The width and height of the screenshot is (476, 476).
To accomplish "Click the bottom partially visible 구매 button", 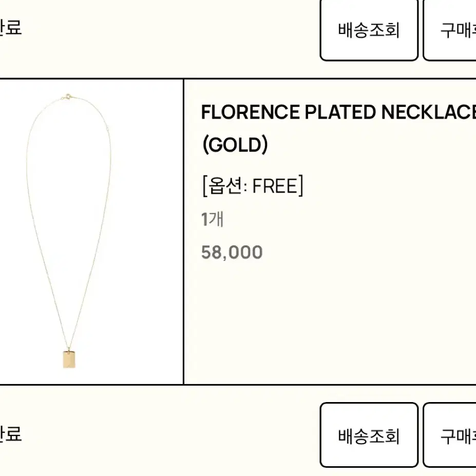I will pyautogui.click(x=450, y=435).
